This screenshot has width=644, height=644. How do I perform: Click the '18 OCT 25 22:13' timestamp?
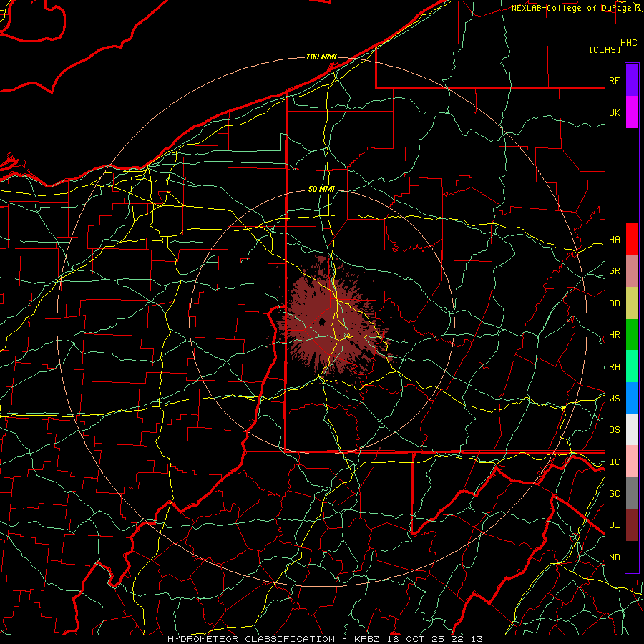[435, 639]
